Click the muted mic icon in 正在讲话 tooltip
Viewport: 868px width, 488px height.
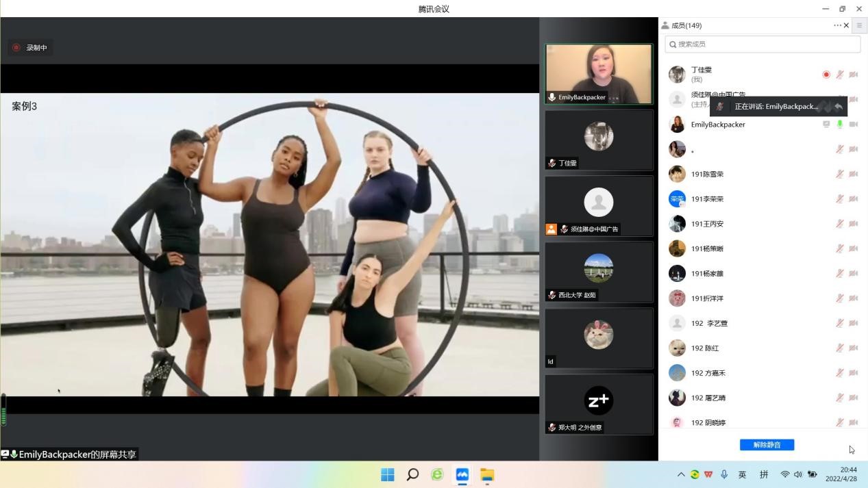720,107
